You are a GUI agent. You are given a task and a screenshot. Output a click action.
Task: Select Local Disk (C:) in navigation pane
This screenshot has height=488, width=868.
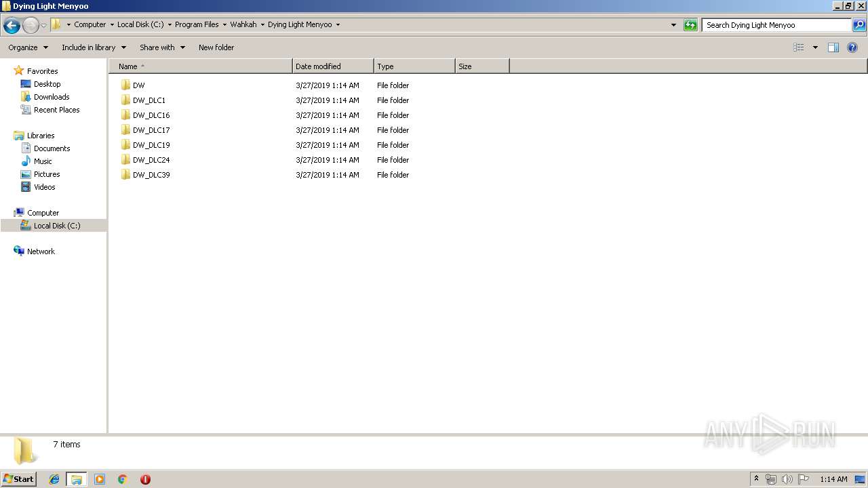tap(57, 226)
